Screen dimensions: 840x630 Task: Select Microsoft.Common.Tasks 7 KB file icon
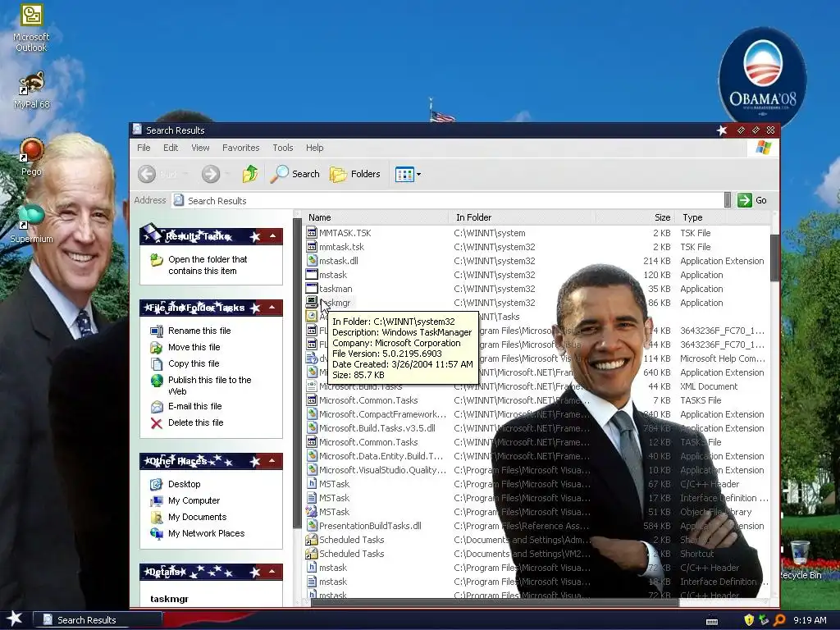pos(311,400)
